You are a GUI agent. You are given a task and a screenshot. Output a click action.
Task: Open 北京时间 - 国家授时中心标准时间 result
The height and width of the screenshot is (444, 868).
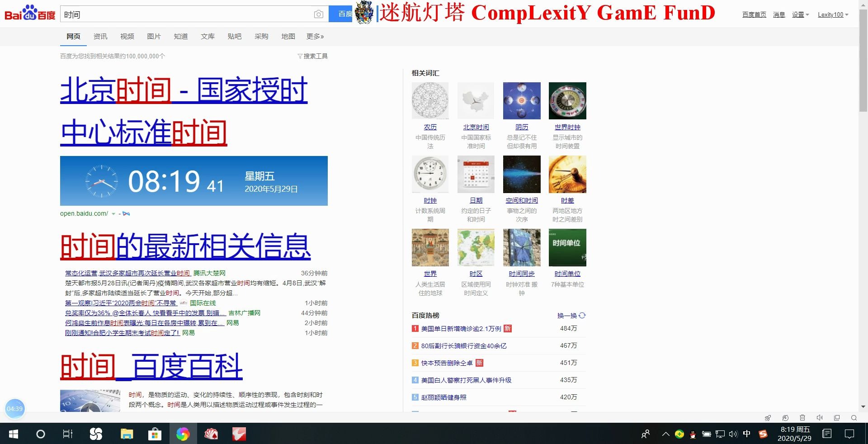pyautogui.click(x=184, y=111)
